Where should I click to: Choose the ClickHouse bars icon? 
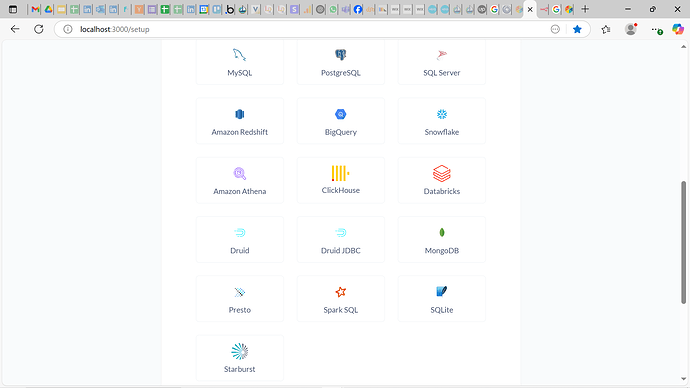point(341,173)
